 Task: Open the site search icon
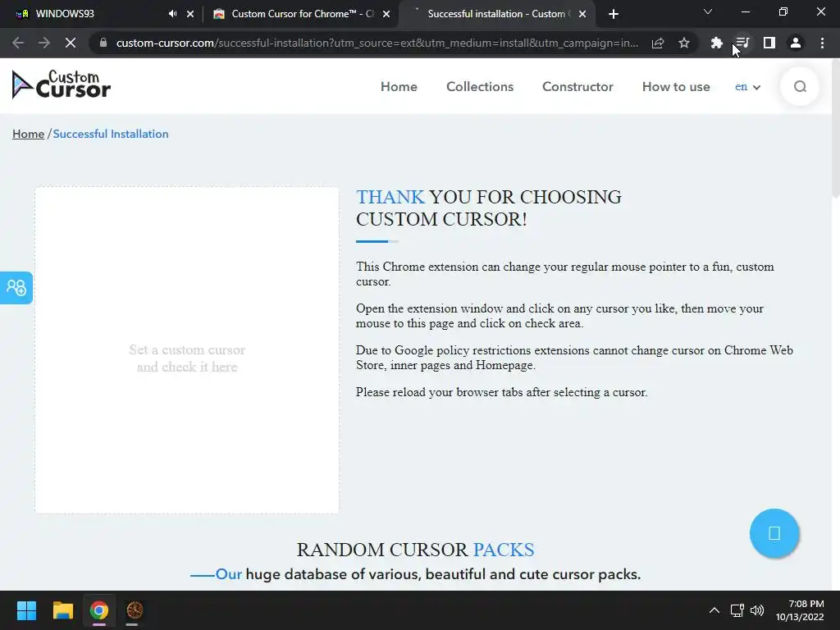click(x=799, y=87)
